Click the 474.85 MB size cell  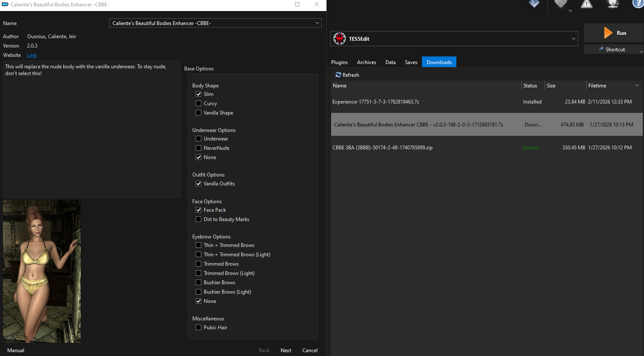[572, 125]
